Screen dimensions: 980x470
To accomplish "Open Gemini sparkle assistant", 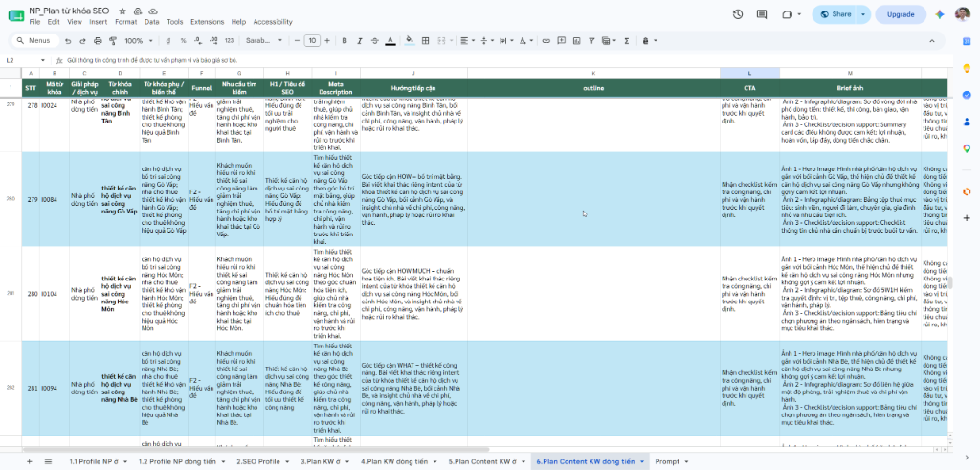I will click(x=940, y=14).
